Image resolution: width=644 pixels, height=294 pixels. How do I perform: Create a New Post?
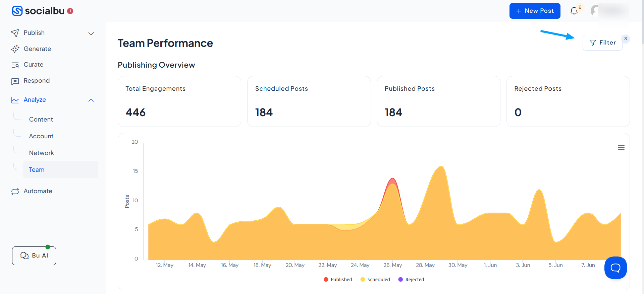[x=535, y=11]
